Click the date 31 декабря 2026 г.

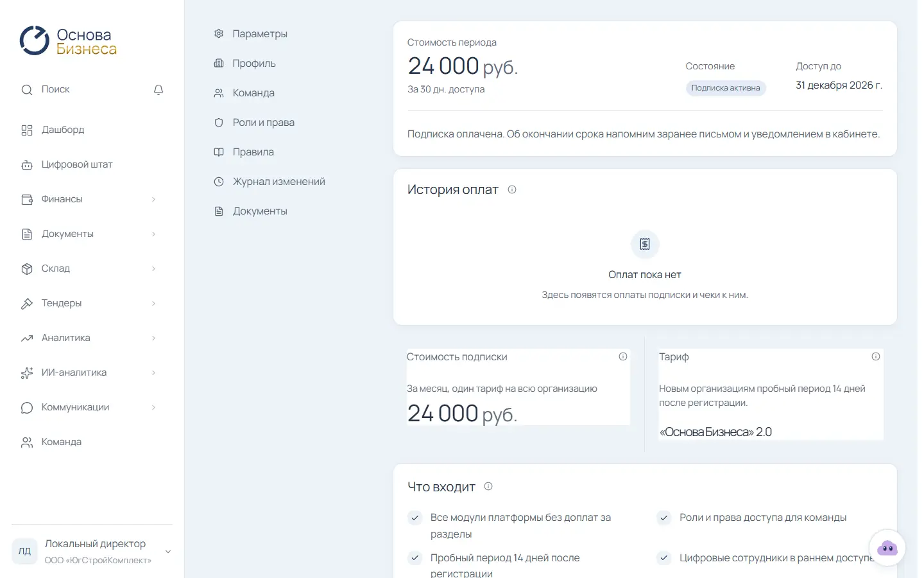coord(839,85)
